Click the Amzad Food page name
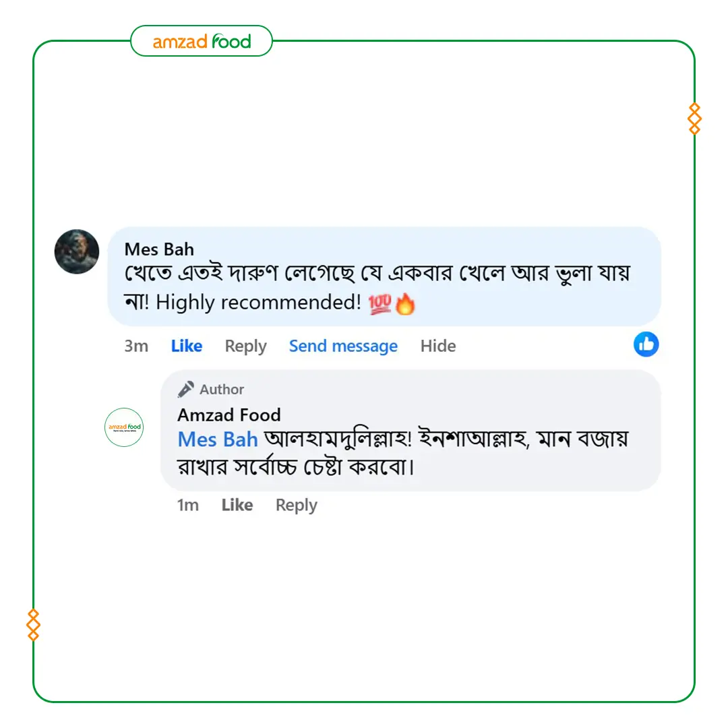This screenshot has width=728, height=728. point(229,415)
